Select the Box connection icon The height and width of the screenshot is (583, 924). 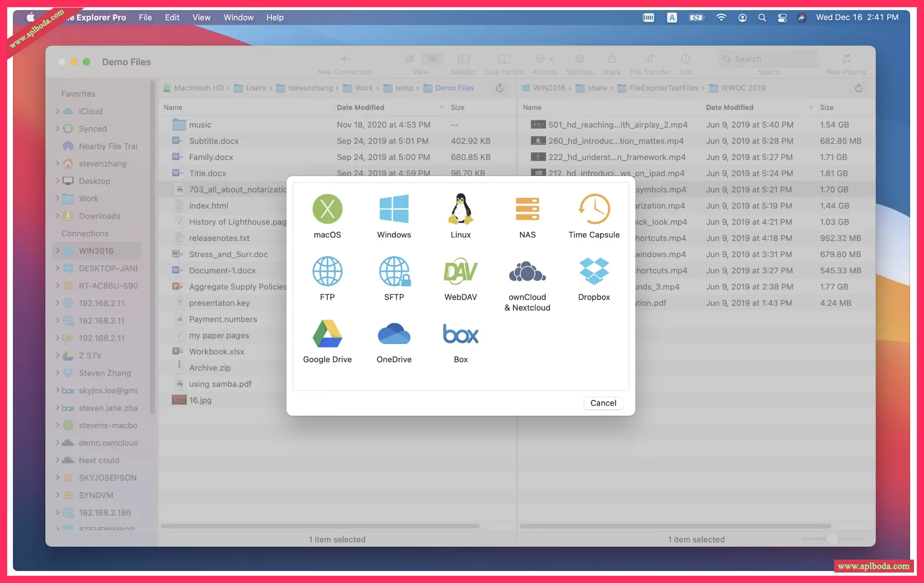coord(461,334)
